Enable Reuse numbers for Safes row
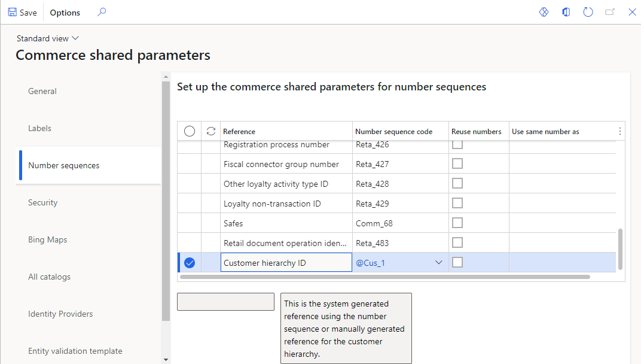The width and height of the screenshot is (644, 364). point(457,223)
